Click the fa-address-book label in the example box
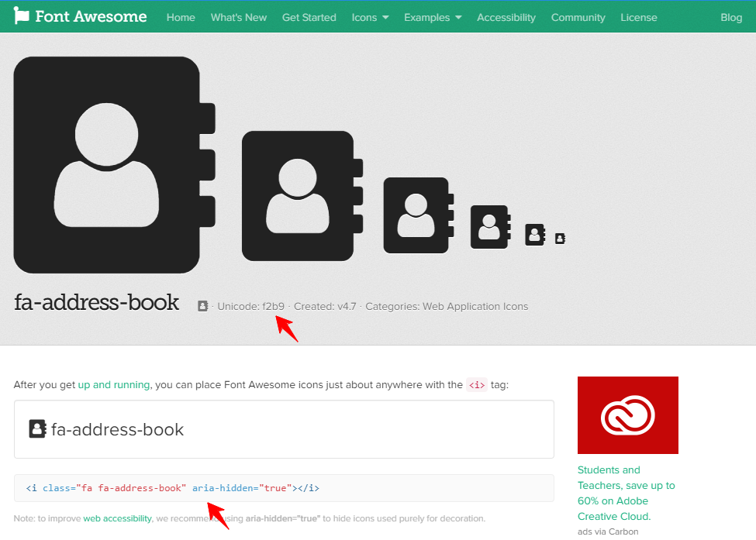Viewport: 756px width, 540px height. coord(118,429)
